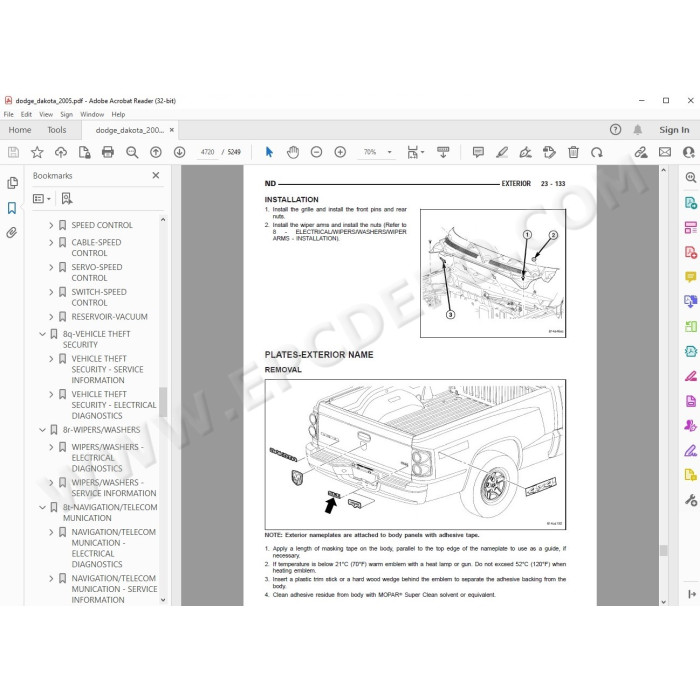Open Page Thumbnails panel icon

coord(12,183)
